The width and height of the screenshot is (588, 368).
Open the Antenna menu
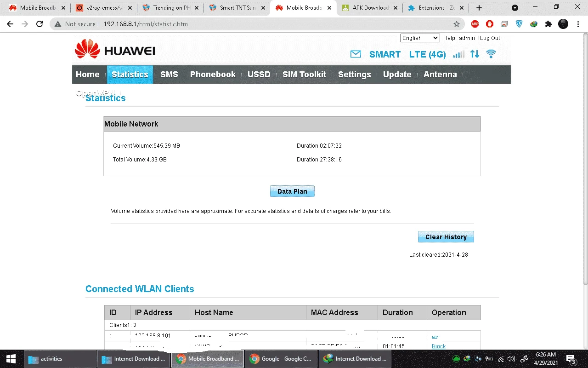pos(440,75)
